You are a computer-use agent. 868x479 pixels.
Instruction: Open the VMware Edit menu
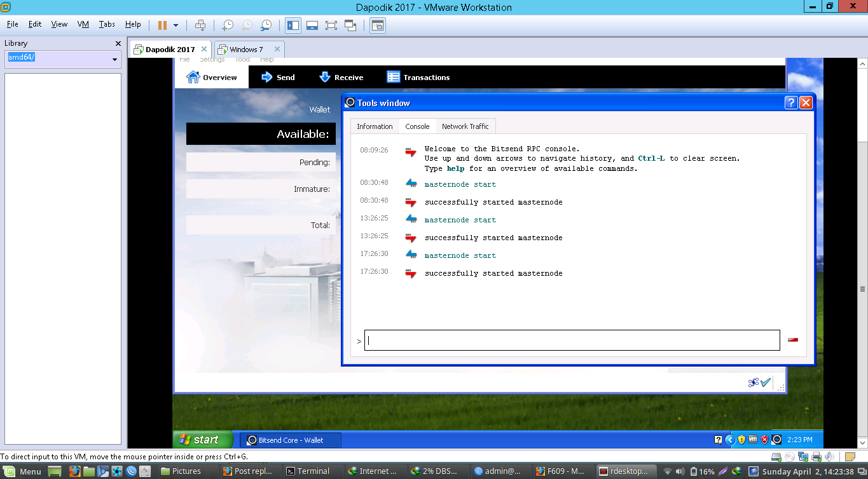[35, 24]
